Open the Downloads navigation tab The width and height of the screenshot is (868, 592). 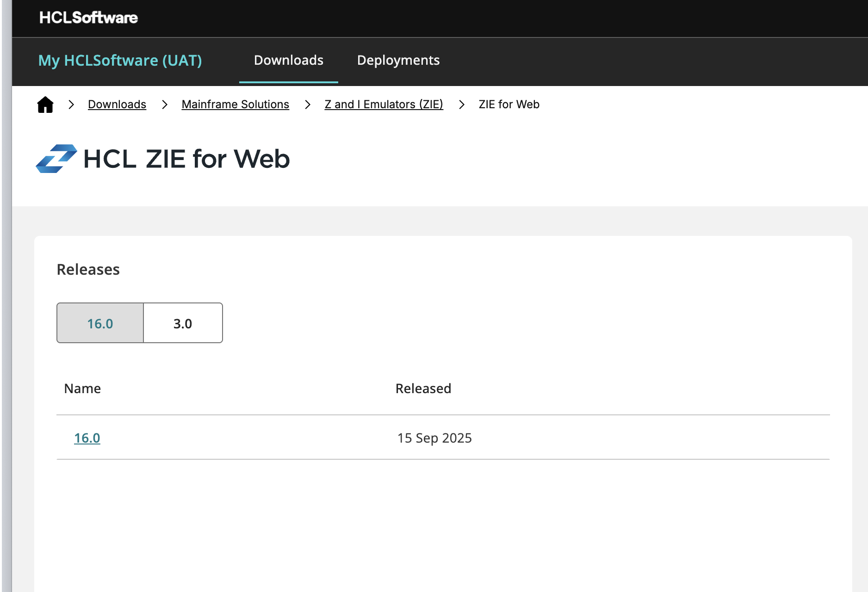(289, 60)
